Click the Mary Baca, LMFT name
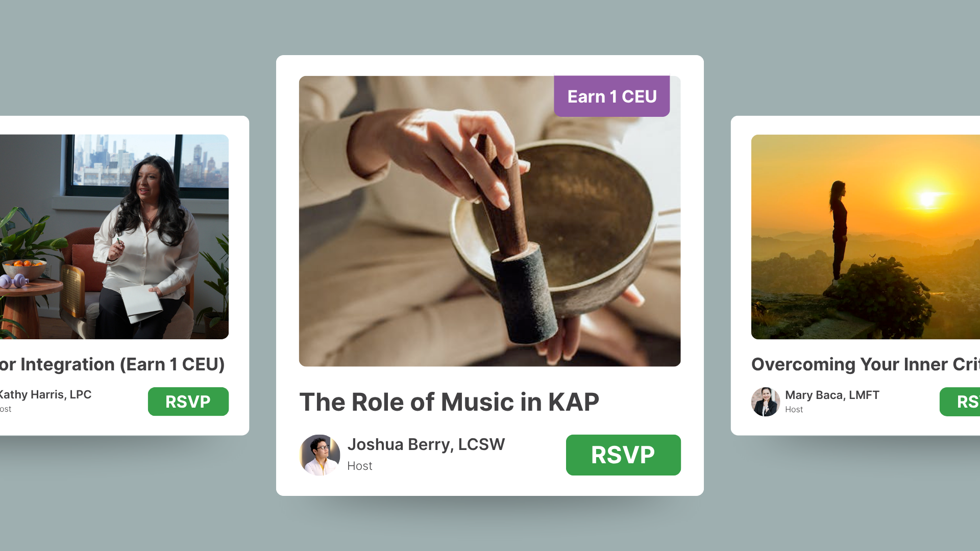980x551 pixels. (x=832, y=395)
